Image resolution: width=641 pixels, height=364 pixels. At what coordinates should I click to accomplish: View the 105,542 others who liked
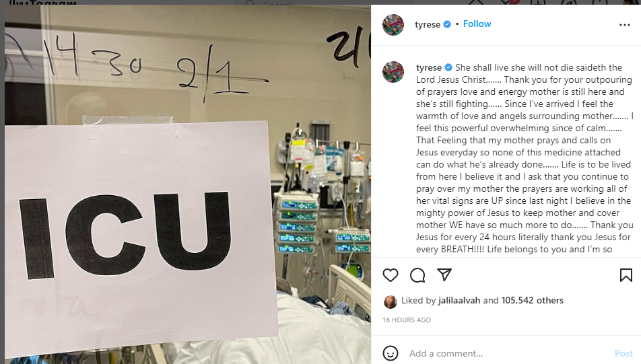532,300
